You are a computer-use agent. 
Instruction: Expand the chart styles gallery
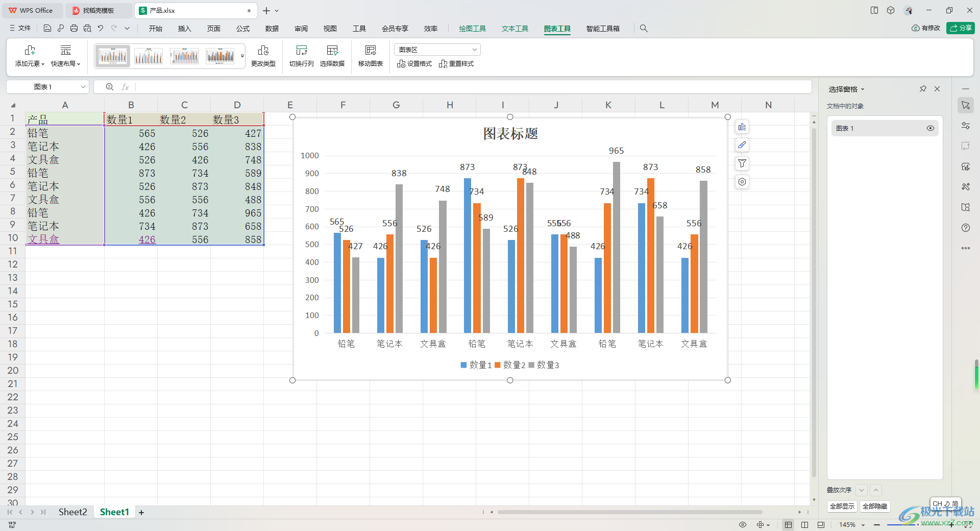tap(242, 56)
